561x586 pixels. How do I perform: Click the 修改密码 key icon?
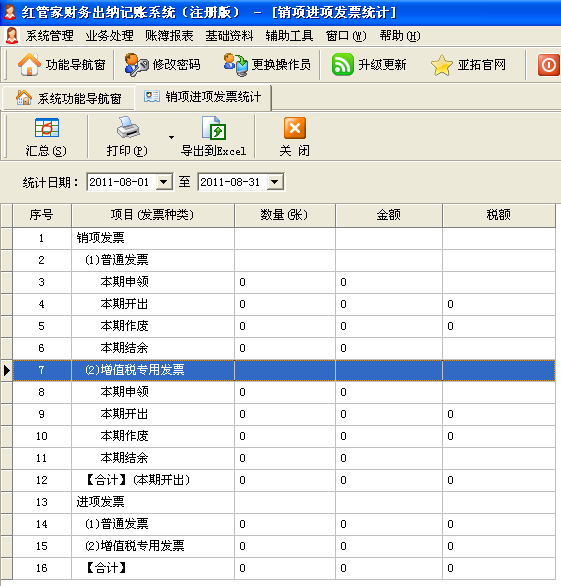[136, 65]
